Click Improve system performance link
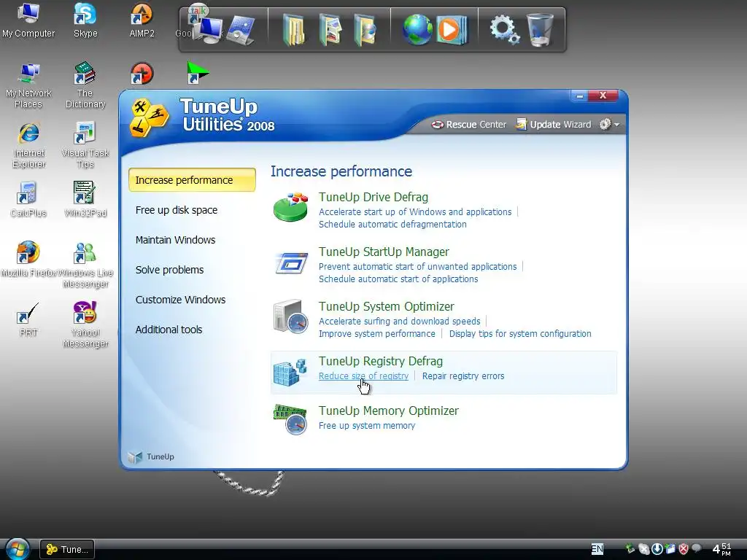This screenshot has width=747, height=560. point(377,334)
